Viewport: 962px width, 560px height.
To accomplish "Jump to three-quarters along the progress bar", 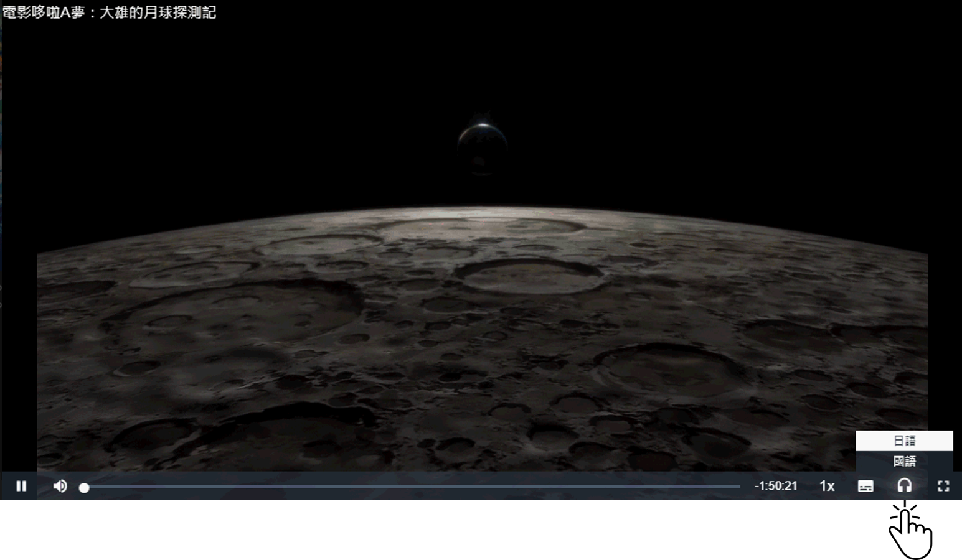I will point(576,487).
